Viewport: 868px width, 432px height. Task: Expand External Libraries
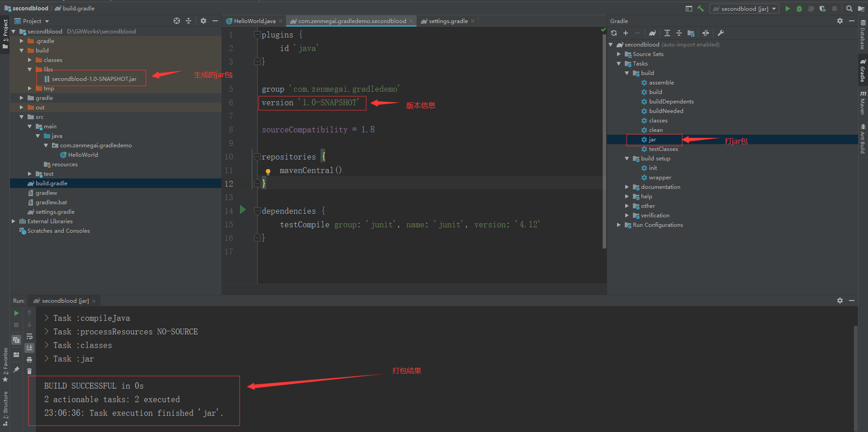coord(13,221)
